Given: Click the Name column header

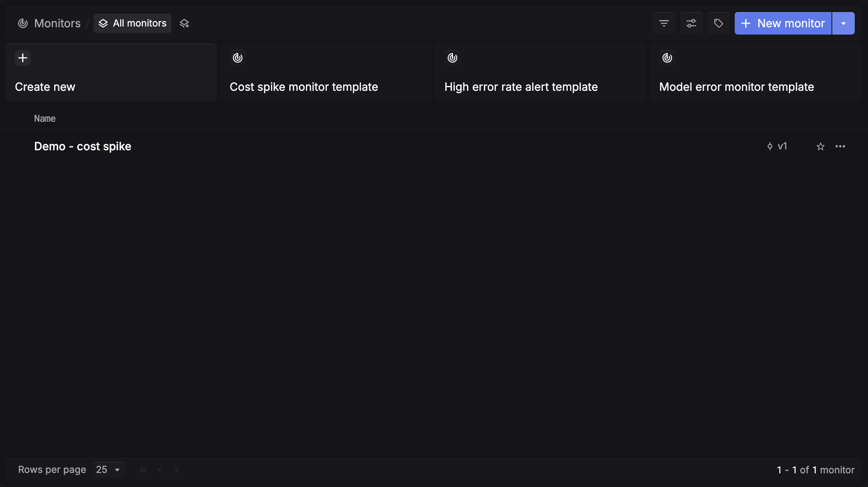Looking at the screenshot, I should [45, 118].
